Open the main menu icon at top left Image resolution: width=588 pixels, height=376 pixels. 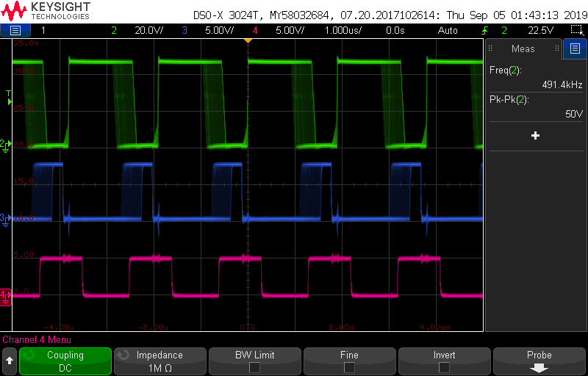pos(15,30)
